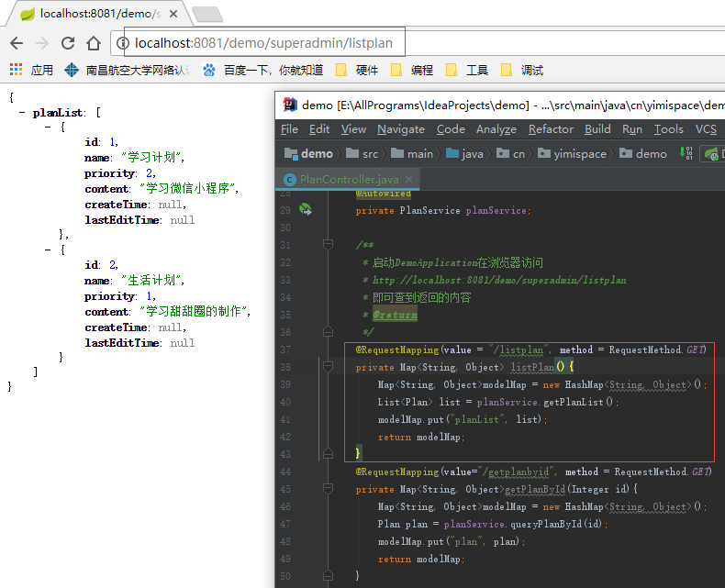Click line number 37 in the gutter

(285, 349)
